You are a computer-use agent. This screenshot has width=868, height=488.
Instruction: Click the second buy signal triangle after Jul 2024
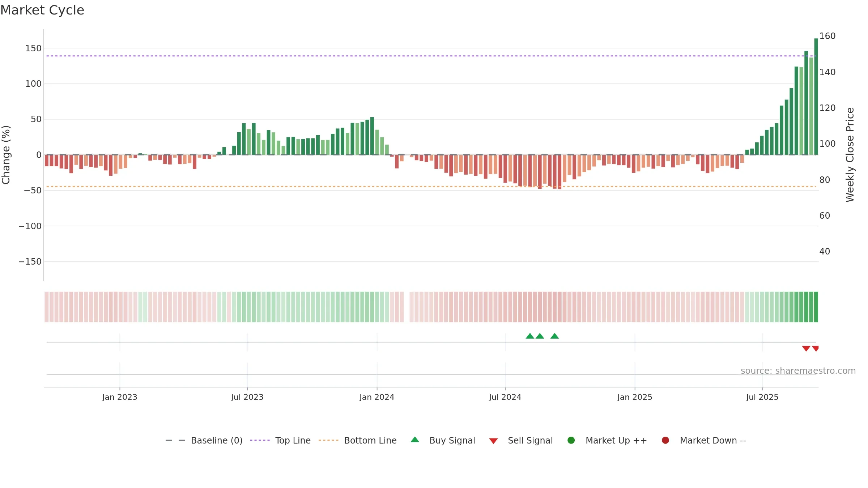(540, 336)
